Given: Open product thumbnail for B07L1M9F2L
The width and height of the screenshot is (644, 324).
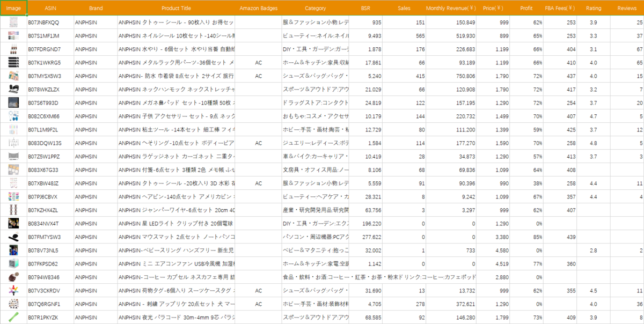Looking at the screenshot, I should coord(13,130).
